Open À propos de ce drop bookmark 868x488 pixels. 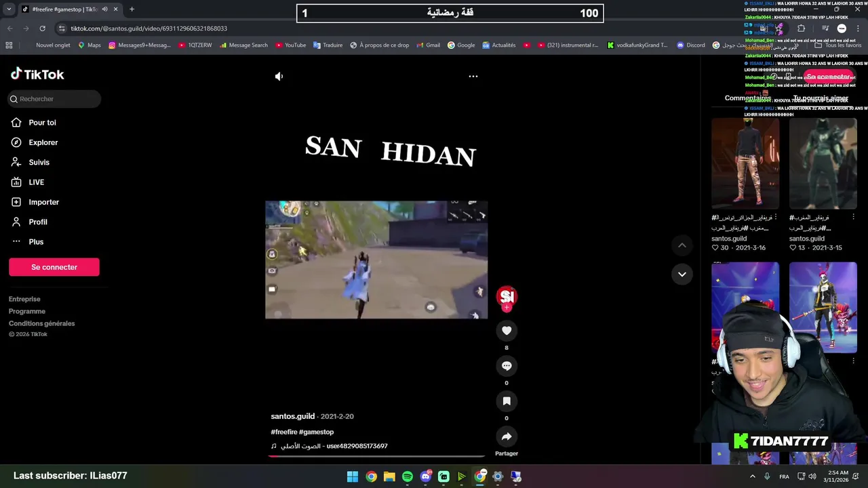379,45
